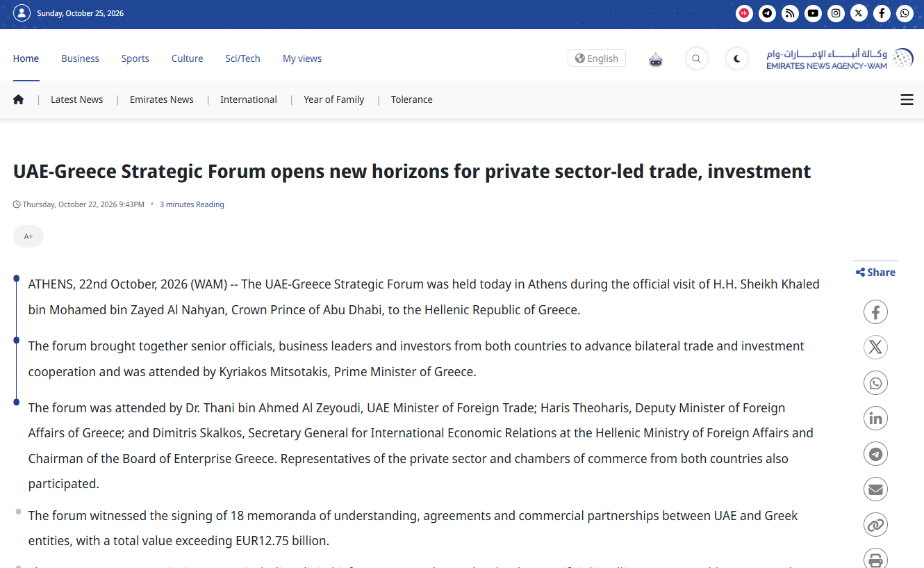
Task: Open the English language selector
Action: click(x=597, y=58)
